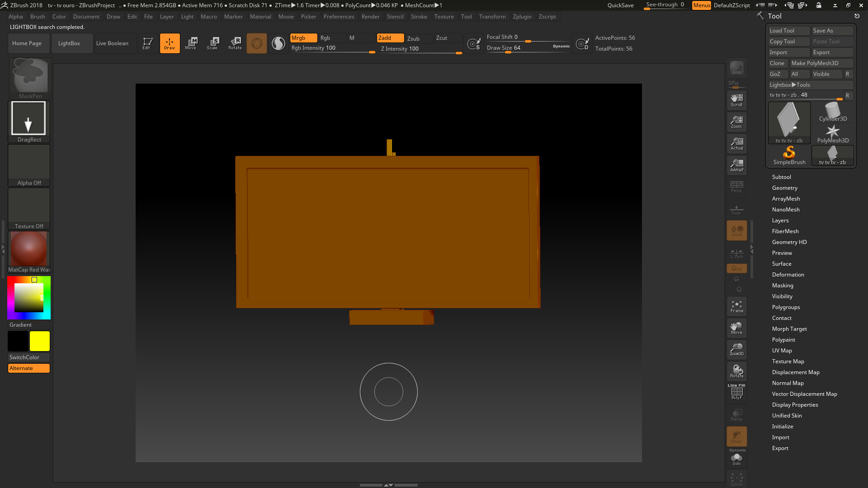Screen dimensions: 868x488
Task: Open the Preferences menu
Action: click(339, 17)
